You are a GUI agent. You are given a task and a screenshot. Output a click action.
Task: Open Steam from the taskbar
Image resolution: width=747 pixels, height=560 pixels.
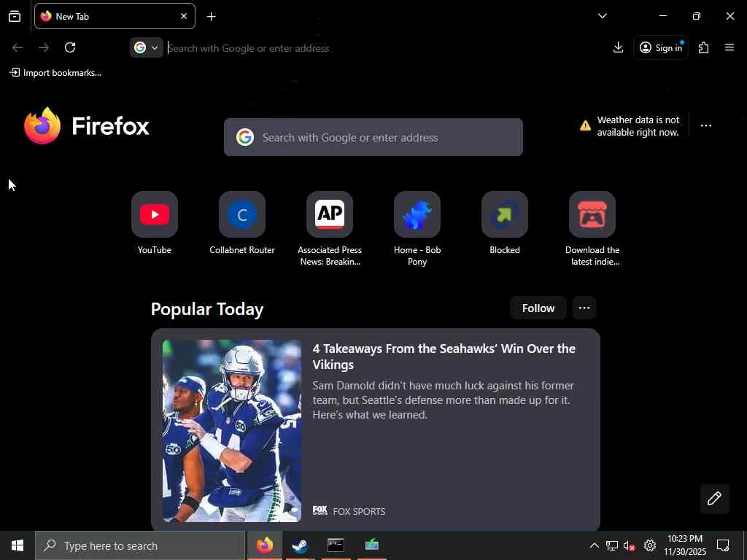(x=300, y=545)
